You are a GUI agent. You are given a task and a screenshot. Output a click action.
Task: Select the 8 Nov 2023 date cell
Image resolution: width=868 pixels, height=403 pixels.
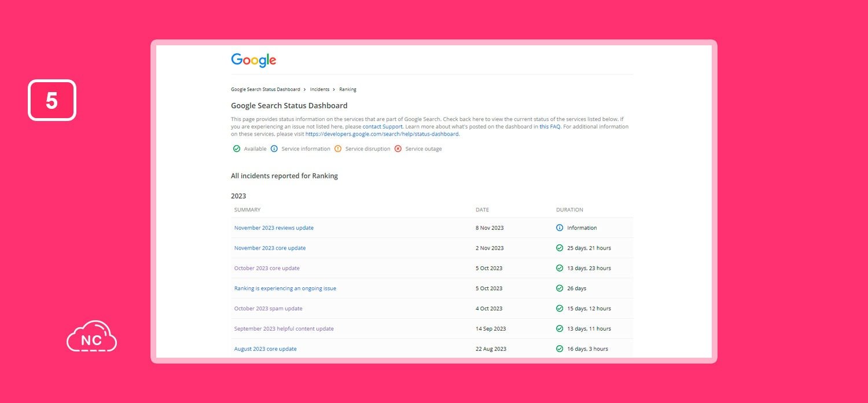(x=490, y=228)
